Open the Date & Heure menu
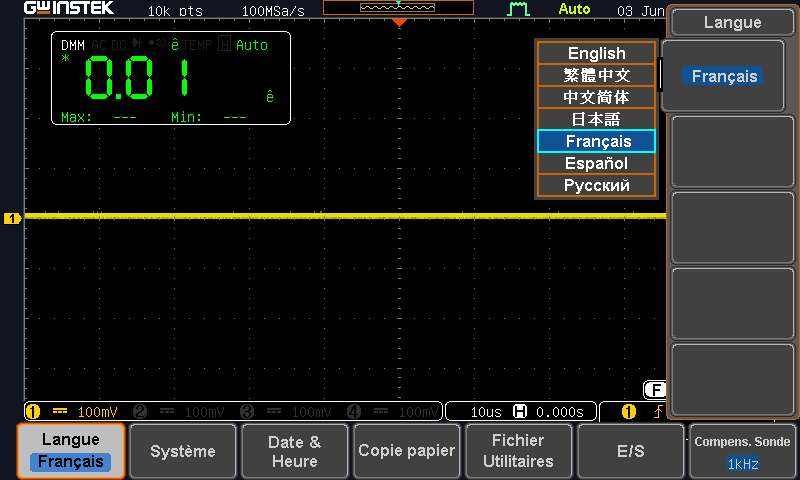The height and width of the screenshot is (480, 800). (x=294, y=451)
